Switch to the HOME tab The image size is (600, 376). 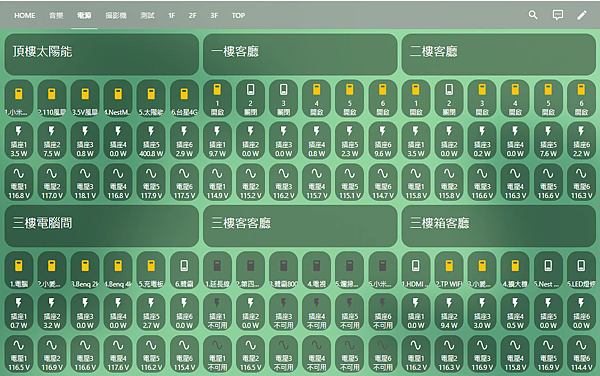(24, 16)
